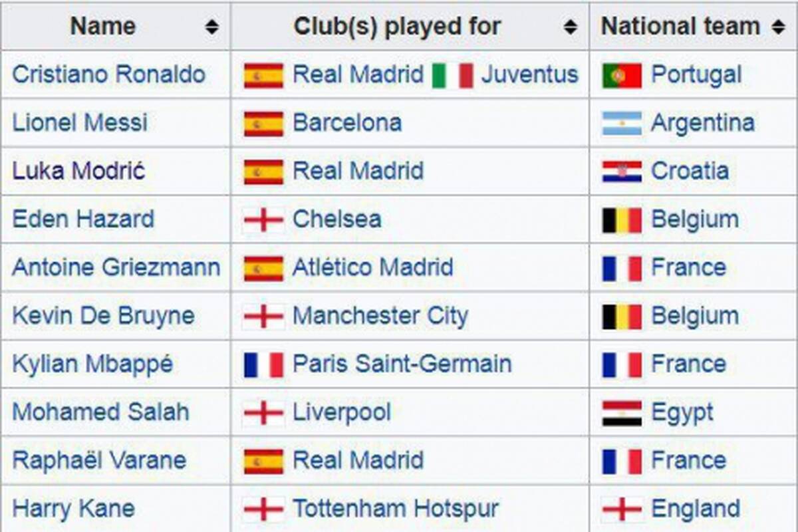798x532 pixels.
Task: Open the Lionel Messi player link
Action: tap(80, 123)
